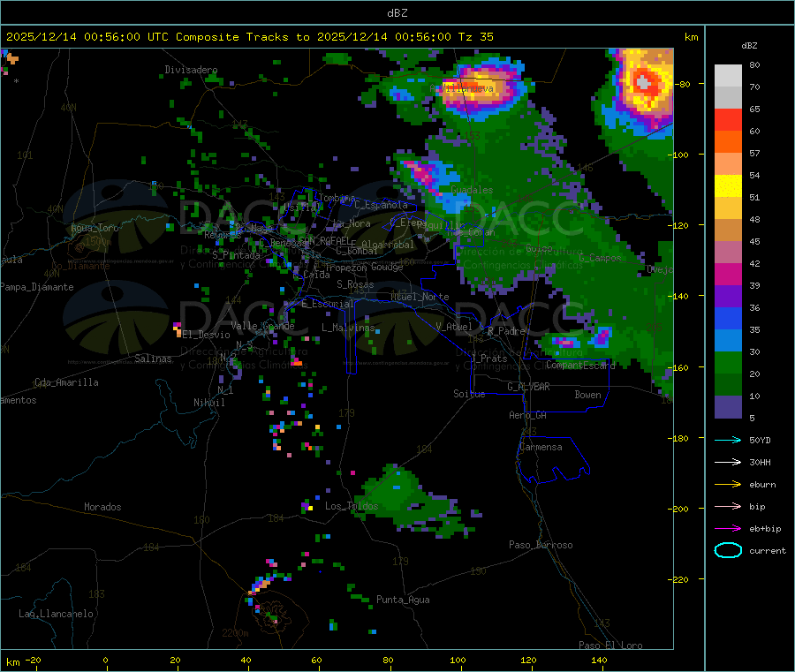Click the 'G_Campos' map label
The width and height of the screenshot is (795, 672).
[600, 258]
